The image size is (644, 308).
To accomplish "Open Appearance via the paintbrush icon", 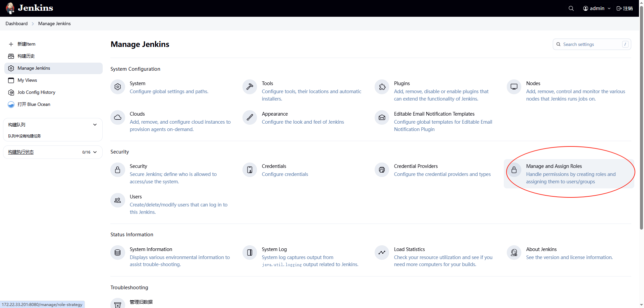I will (250, 118).
